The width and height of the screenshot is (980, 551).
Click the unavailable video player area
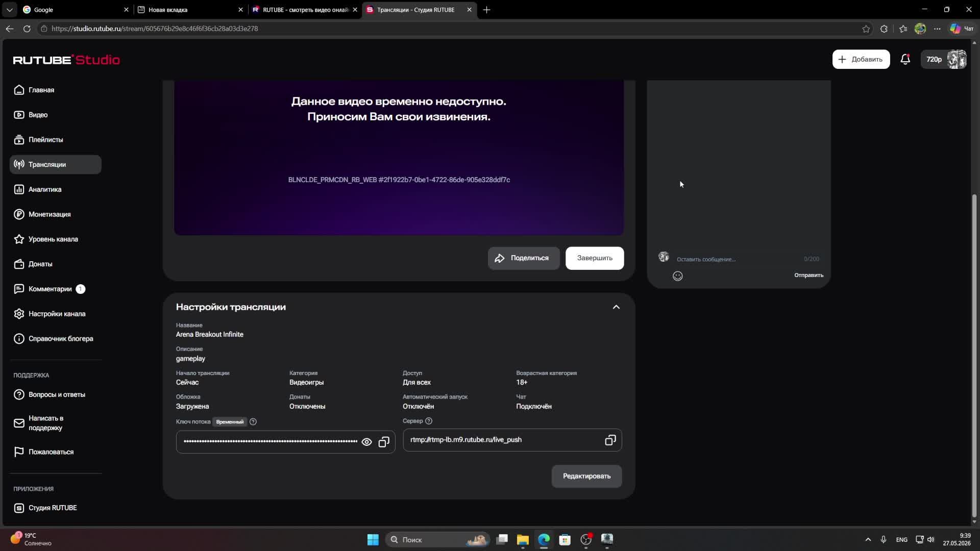coord(399,158)
